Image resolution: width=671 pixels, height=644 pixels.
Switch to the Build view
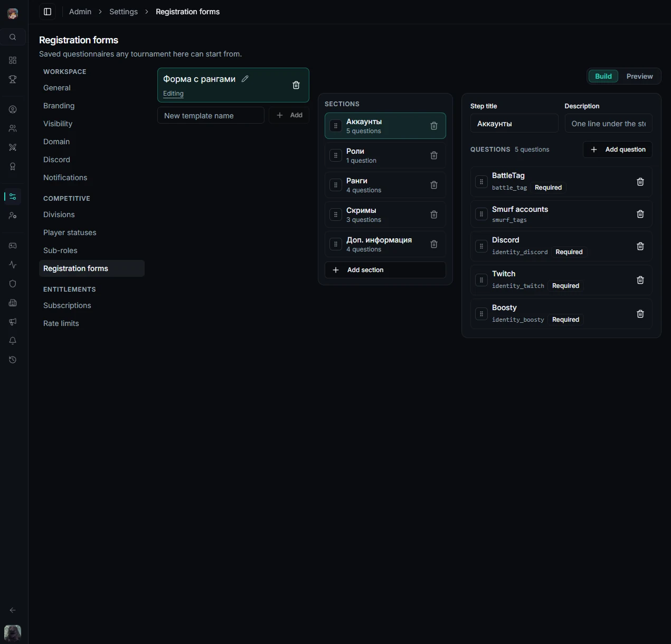[603, 76]
